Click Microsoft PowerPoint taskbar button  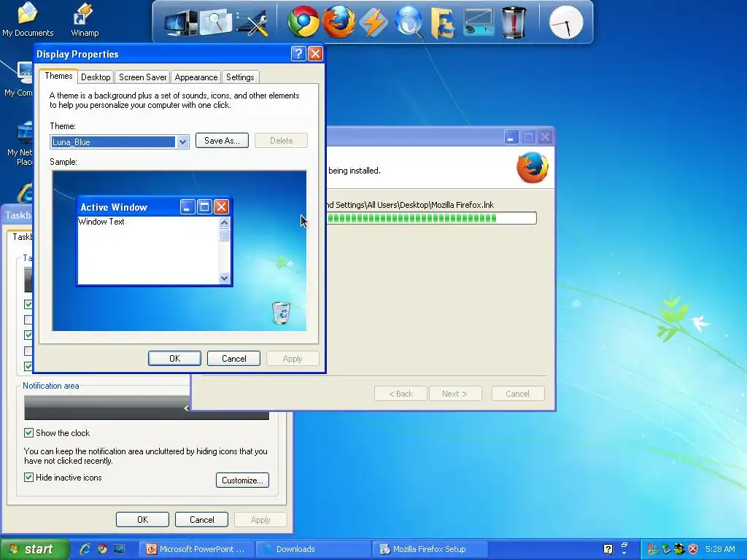[x=197, y=549]
